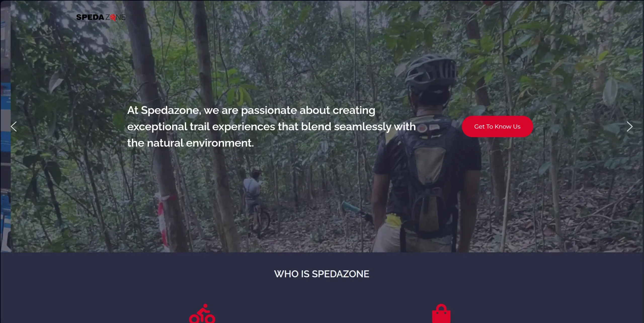Image resolution: width=644 pixels, height=323 pixels.
Task: Click the phrase 'passionate about creating' in the slide
Action: [308, 110]
